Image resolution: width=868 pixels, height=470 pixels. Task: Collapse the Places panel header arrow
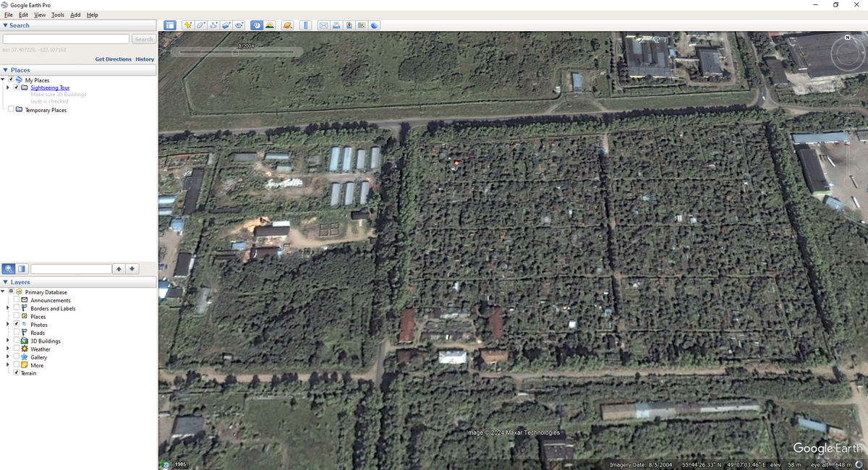[x=6, y=70]
